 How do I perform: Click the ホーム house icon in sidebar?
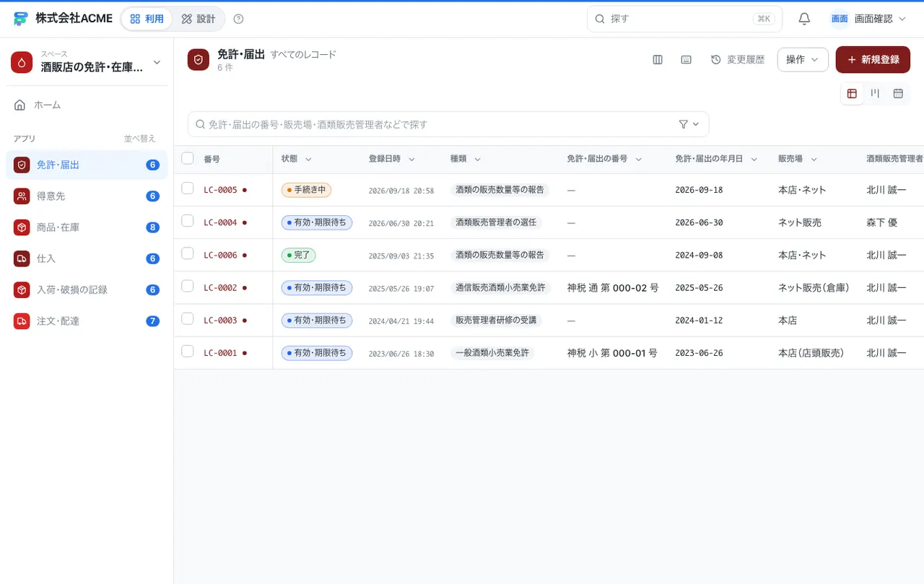[20, 105]
